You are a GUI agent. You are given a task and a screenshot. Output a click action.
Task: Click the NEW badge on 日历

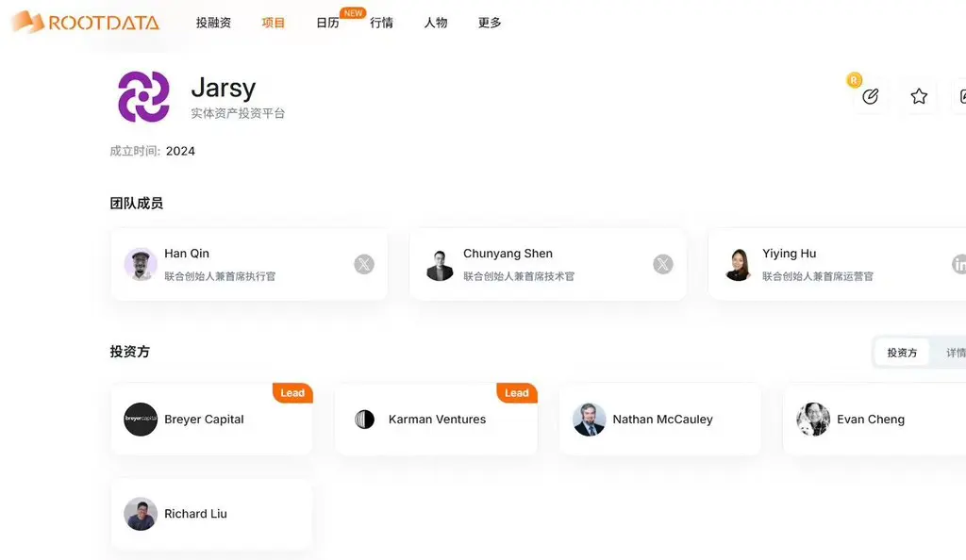353,13
